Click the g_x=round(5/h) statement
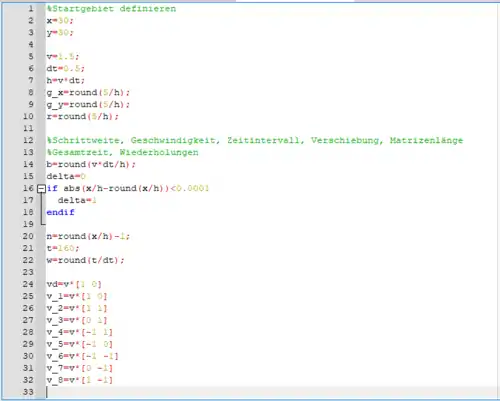 click(88, 93)
